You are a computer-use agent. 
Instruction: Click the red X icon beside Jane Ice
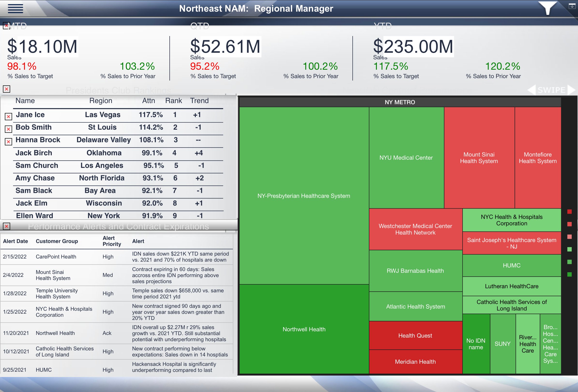click(x=8, y=116)
